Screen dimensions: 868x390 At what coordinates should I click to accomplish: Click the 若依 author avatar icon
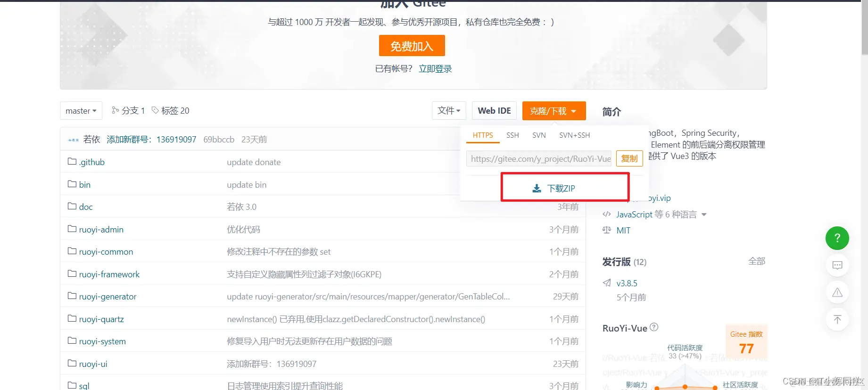[x=74, y=140]
